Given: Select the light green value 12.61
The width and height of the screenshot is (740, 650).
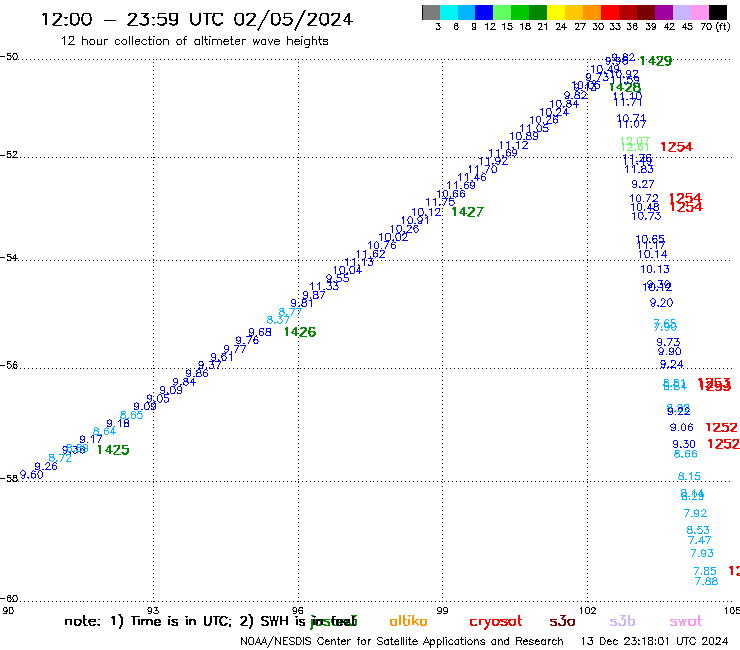Looking at the screenshot, I should pos(635,147).
